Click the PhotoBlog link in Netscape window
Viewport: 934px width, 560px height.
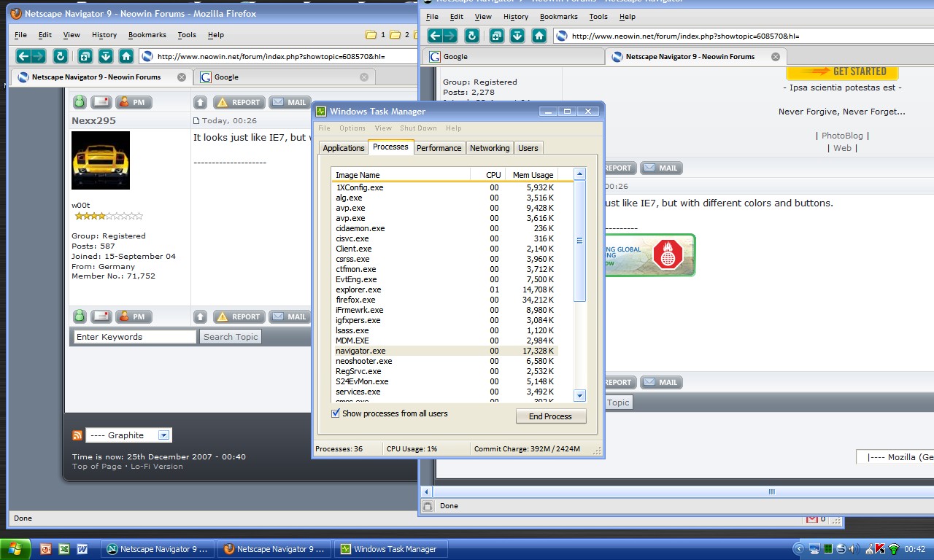842,136
